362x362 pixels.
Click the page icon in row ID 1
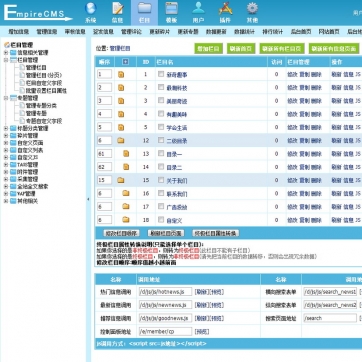[x=121, y=75]
